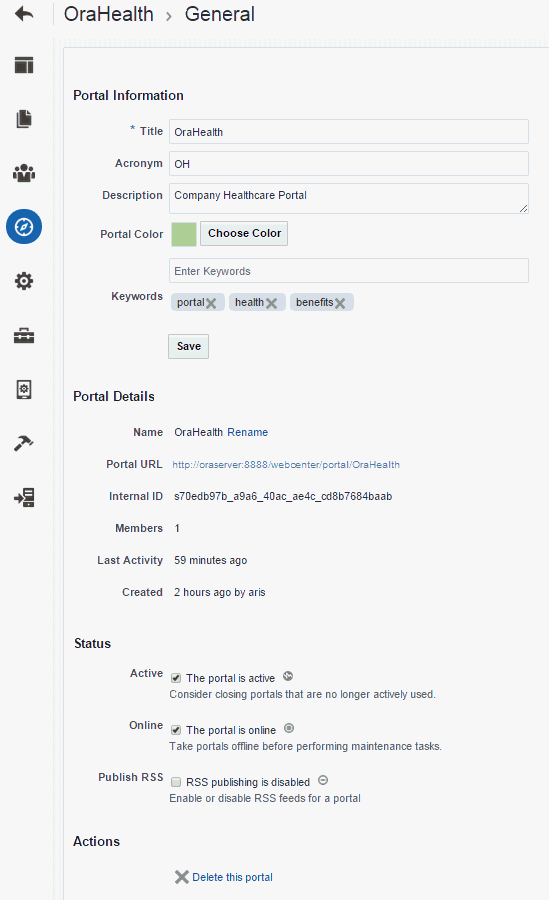Image resolution: width=549 pixels, height=900 pixels.
Task: Click the Rename link
Action: click(x=248, y=432)
